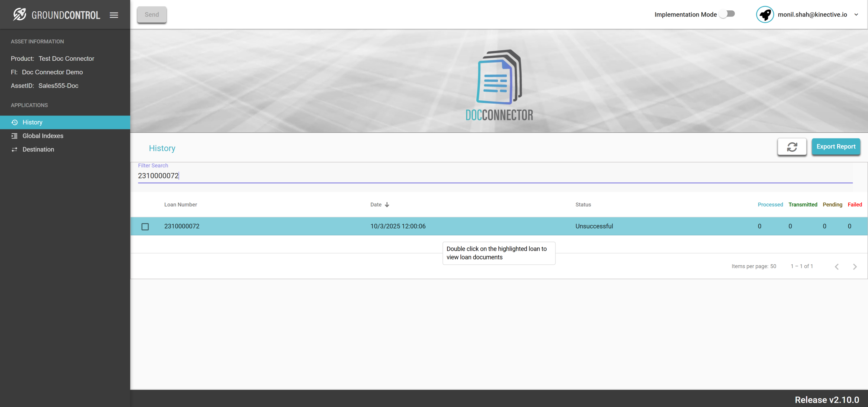Viewport: 868px width, 407px height.
Task: Click the Destination arrows icon
Action: 15,149
